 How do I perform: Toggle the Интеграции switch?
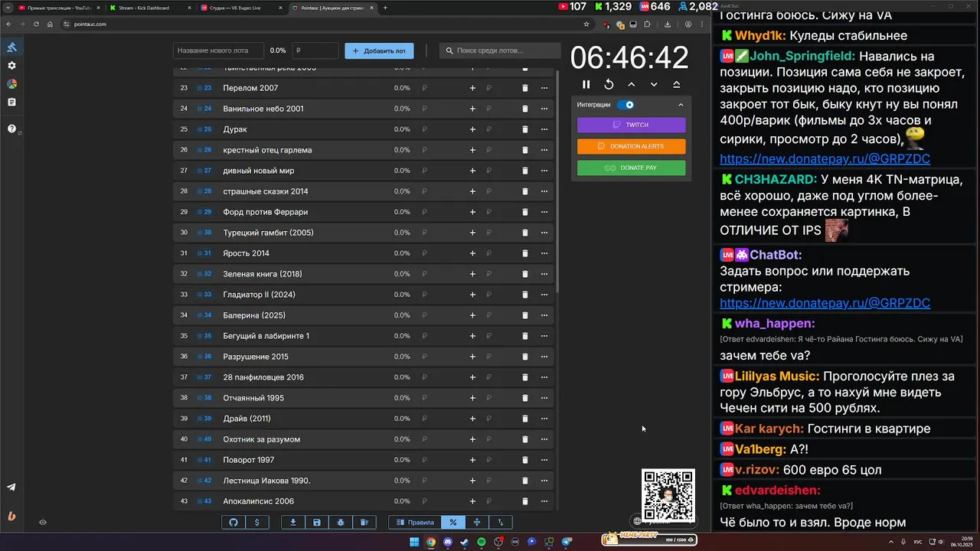pos(626,105)
